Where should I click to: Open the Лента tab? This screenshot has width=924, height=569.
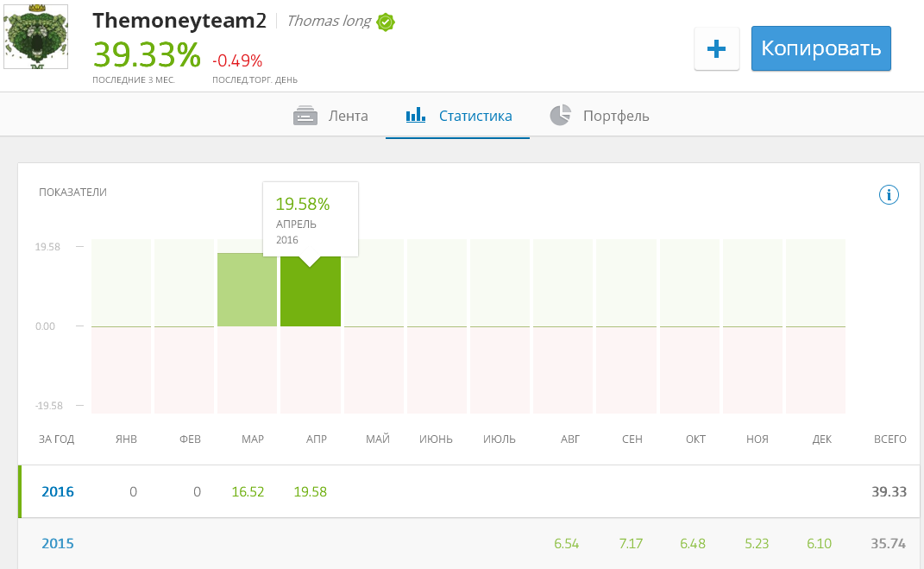point(347,116)
